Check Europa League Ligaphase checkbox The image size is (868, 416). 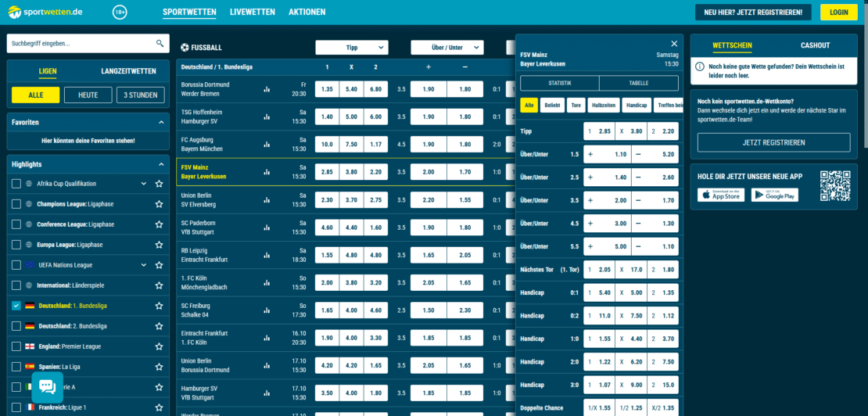tap(16, 245)
